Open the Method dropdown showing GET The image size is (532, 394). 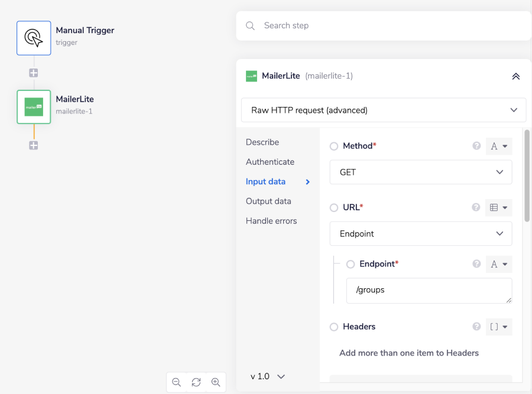click(x=420, y=172)
